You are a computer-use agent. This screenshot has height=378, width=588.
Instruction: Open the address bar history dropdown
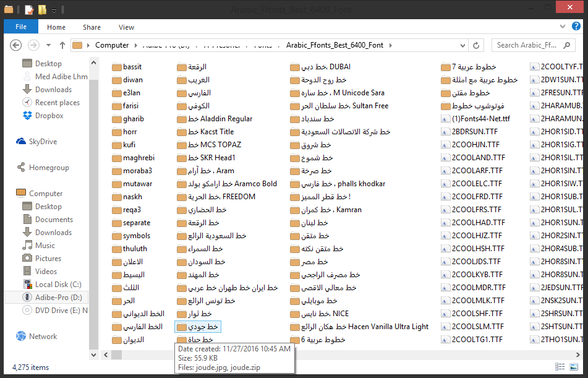coord(466,45)
